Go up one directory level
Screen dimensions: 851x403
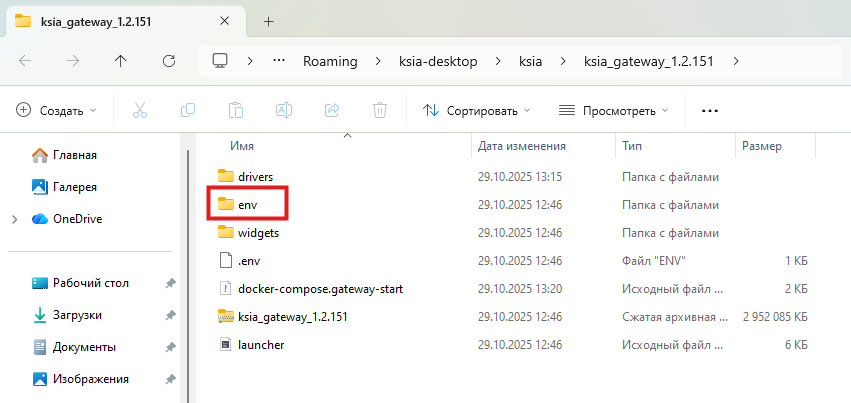tap(120, 61)
